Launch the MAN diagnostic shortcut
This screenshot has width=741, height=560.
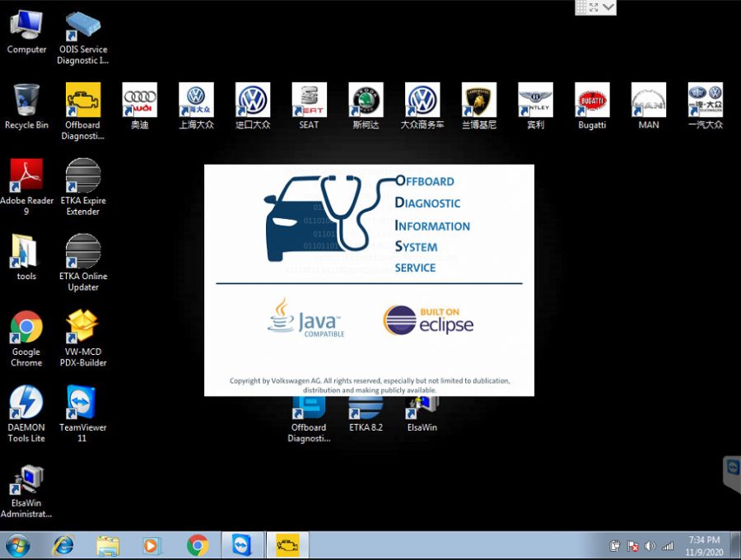tap(648, 100)
